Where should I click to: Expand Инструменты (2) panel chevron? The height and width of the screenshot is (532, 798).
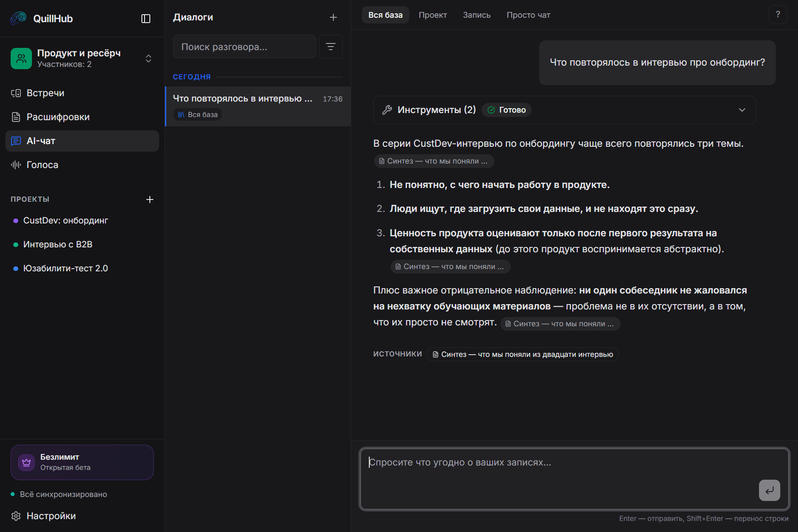(x=742, y=110)
